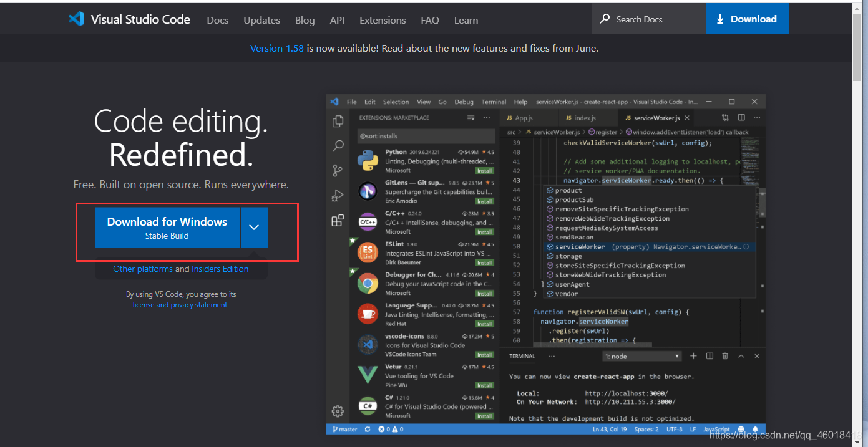
Task: Open the Docs nav item
Action: (218, 20)
